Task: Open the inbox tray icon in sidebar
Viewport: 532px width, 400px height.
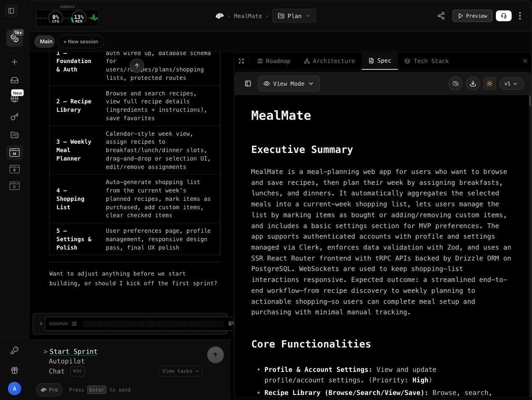Action: (14, 80)
